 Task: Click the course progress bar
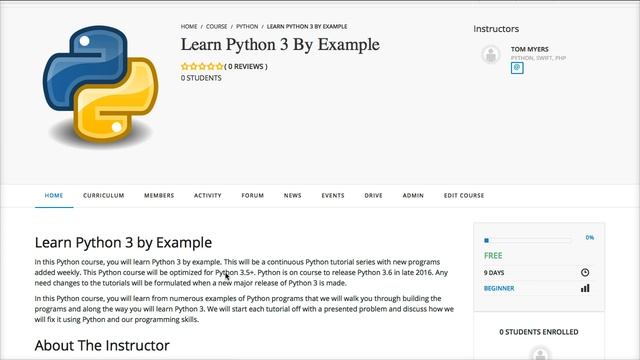coord(527,240)
